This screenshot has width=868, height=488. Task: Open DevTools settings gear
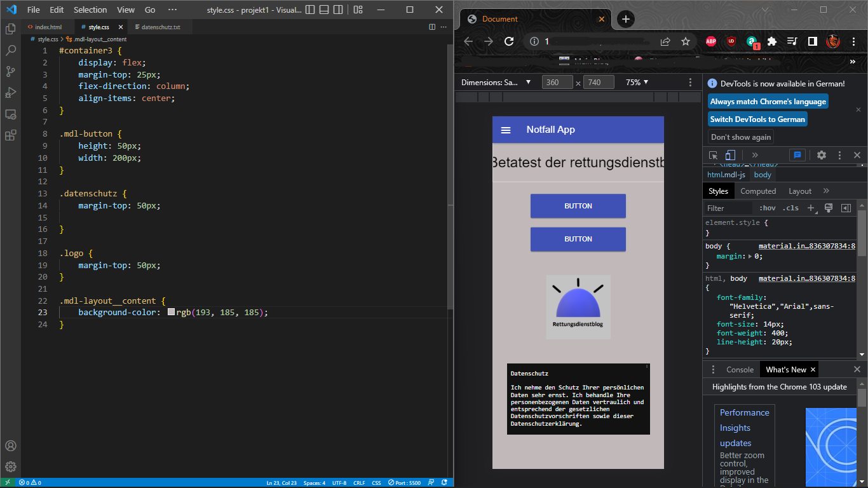(x=821, y=155)
